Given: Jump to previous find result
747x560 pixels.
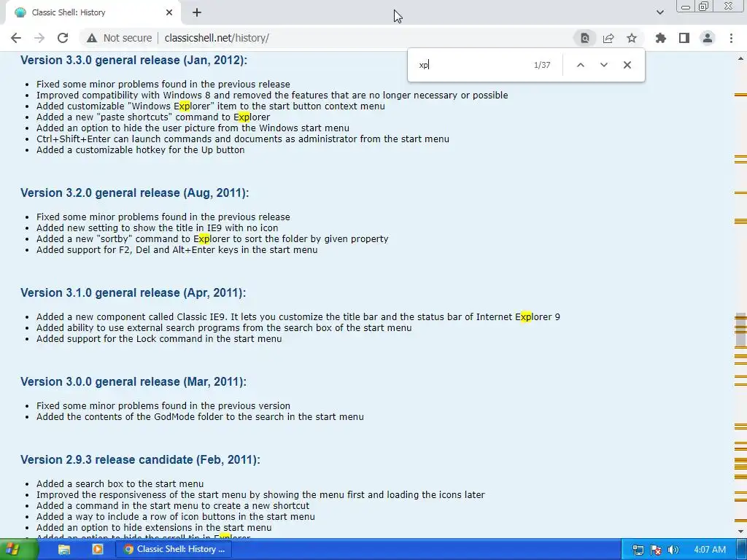Looking at the screenshot, I should pyautogui.click(x=580, y=65).
